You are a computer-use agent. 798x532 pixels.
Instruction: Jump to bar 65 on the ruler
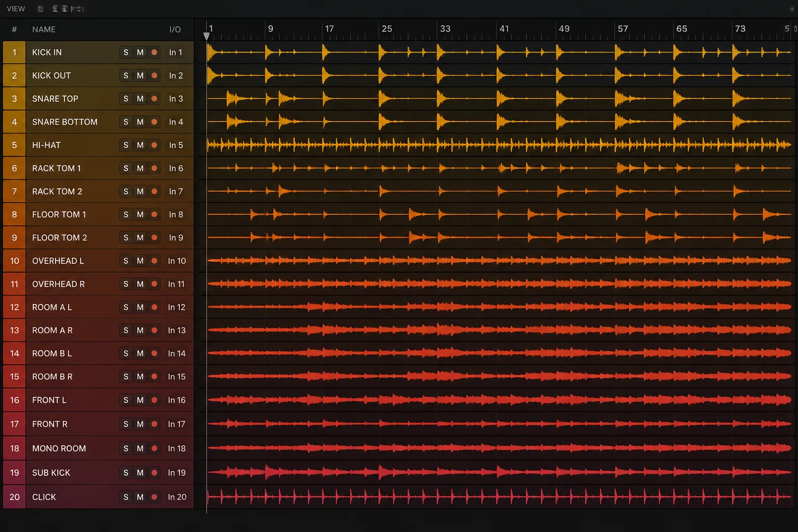[682, 29]
